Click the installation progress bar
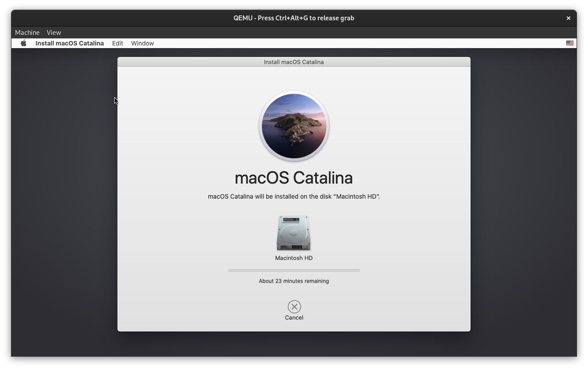588x369 pixels. (x=294, y=270)
